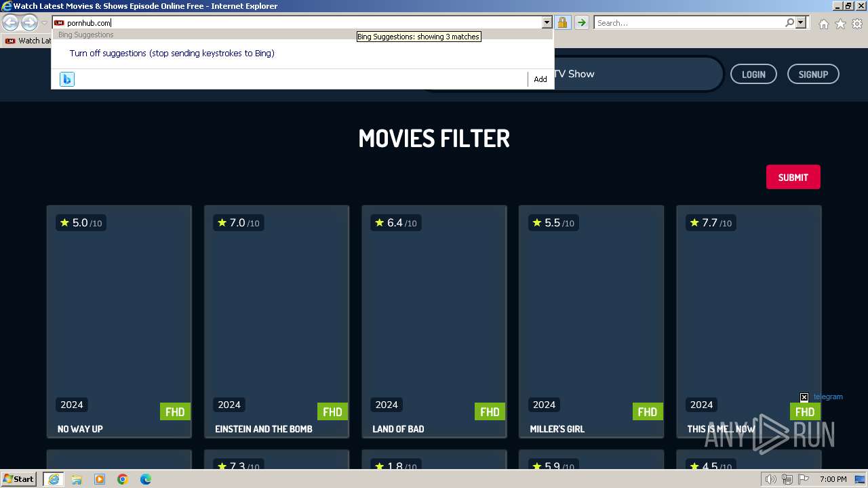Click the 5.5/10 rating badge
The width and height of the screenshot is (868, 488).
pyautogui.click(x=553, y=223)
